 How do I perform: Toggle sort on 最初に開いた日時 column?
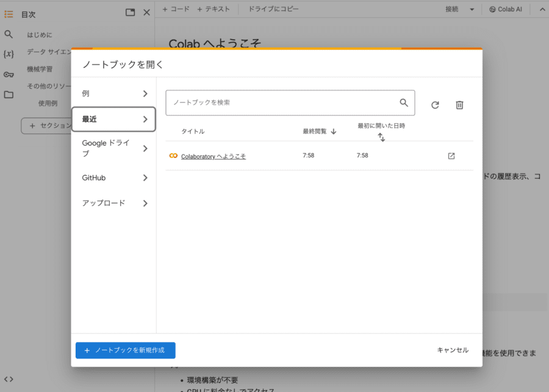click(381, 137)
